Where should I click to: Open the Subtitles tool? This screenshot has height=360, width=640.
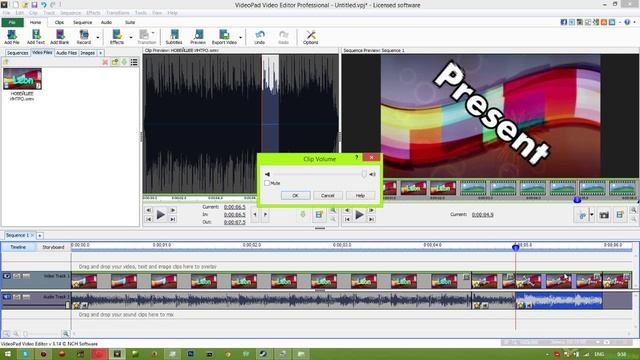[x=174, y=37]
